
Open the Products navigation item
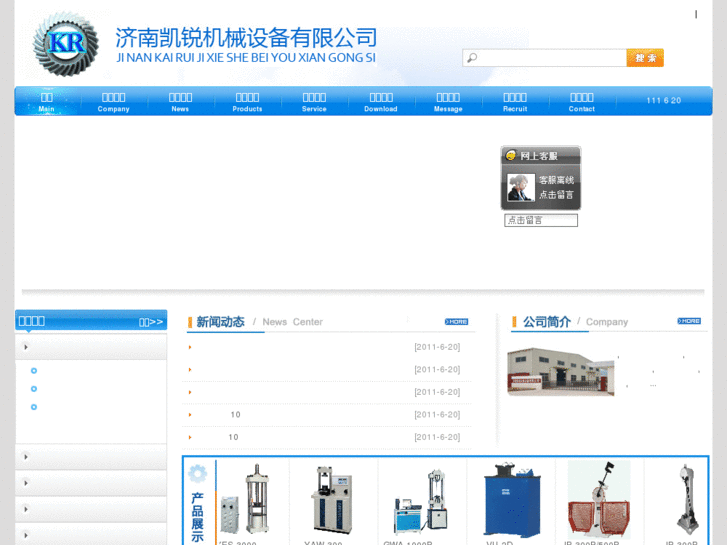[x=247, y=102]
